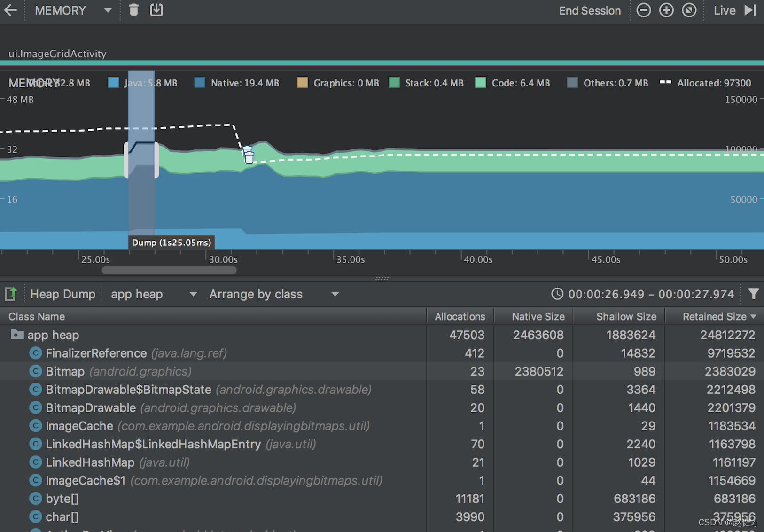Click the Stack legend swatch
The height and width of the screenshot is (532, 764).
click(x=394, y=83)
